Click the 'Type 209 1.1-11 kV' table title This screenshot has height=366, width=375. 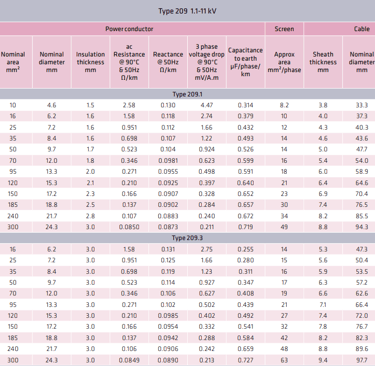tap(187, 11)
